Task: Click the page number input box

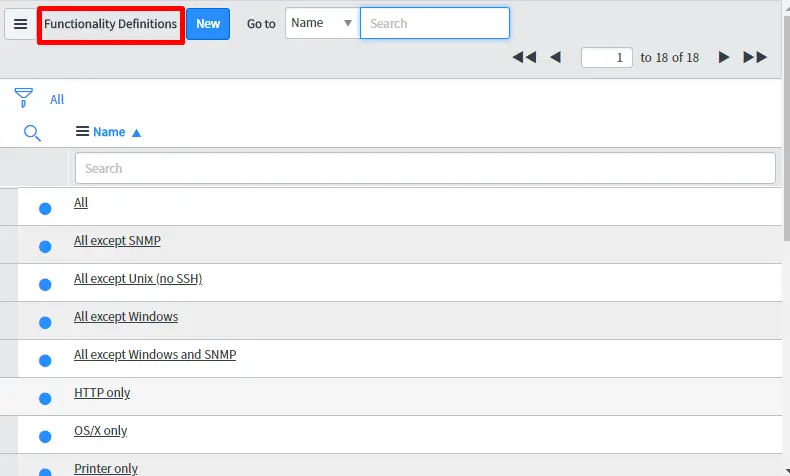Action: pyautogui.click(x=607, y=57)
